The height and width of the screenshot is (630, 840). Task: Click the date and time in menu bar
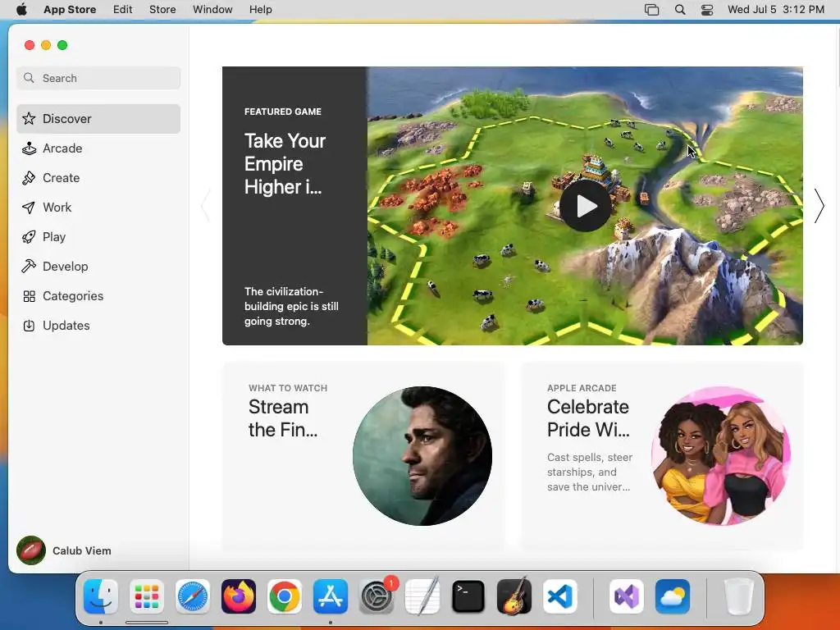(776, 10)
